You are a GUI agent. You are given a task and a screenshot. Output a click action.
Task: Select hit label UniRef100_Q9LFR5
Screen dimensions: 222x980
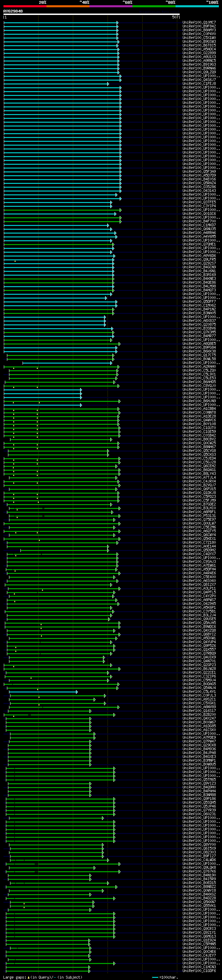pos(199,259)
